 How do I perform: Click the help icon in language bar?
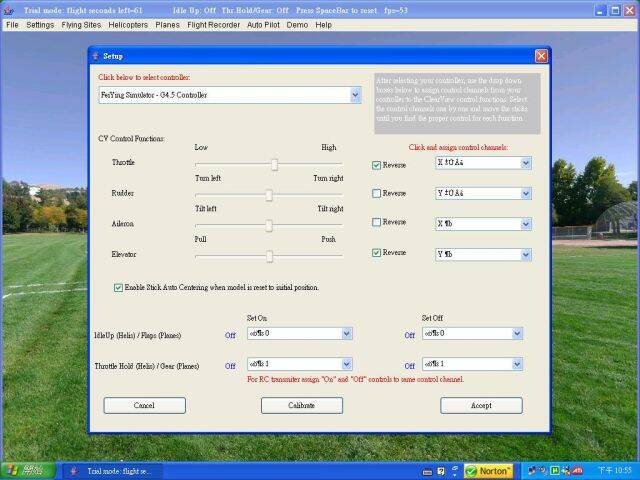(441, 471)
